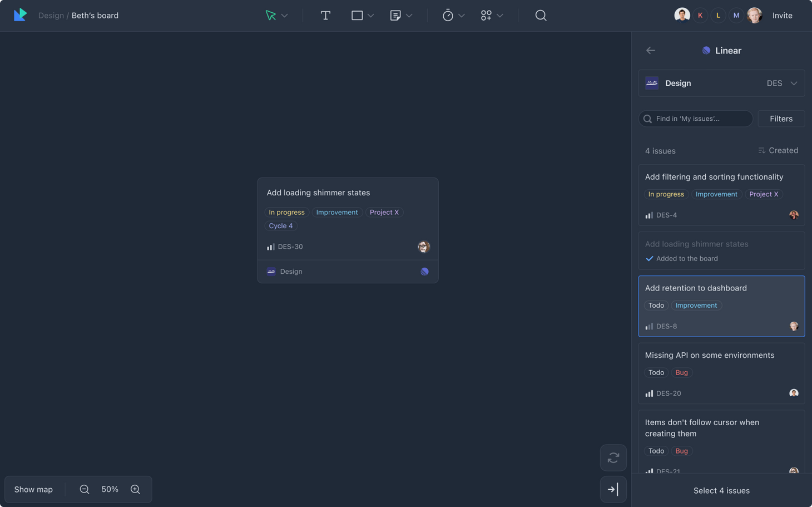Click the 50% zoom level control
Screen dimensions: 812x507
[x=110, y=489]
